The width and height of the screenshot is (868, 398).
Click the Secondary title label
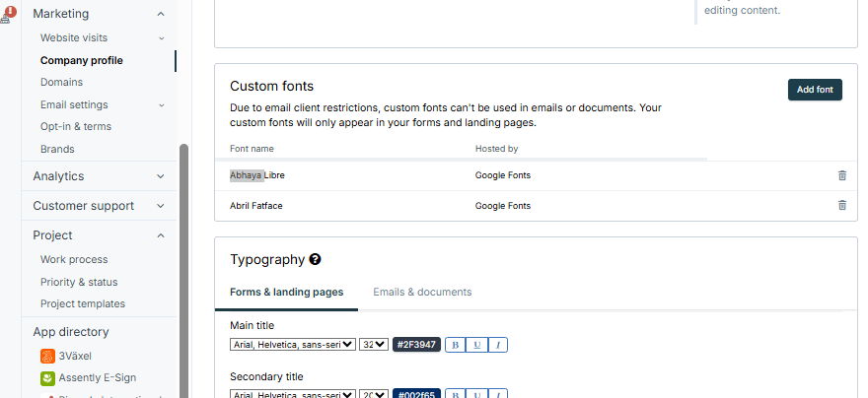267,376
